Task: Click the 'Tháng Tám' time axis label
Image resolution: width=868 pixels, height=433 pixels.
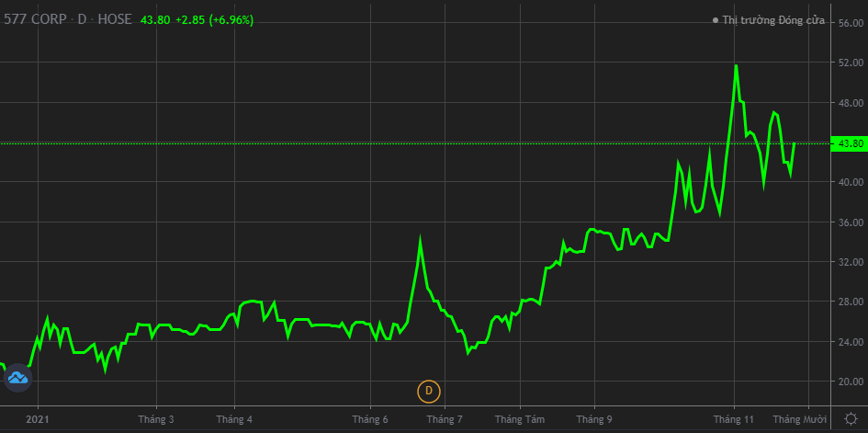Action: tap(520, 418)
